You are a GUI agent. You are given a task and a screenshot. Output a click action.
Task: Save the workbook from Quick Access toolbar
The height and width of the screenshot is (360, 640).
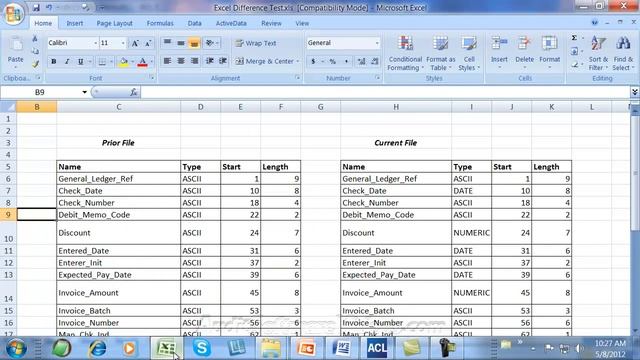(36, 7)
